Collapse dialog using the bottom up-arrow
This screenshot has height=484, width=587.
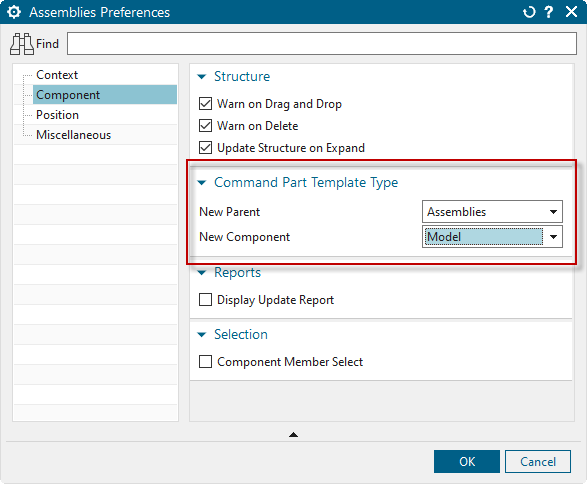pos(294,435)
